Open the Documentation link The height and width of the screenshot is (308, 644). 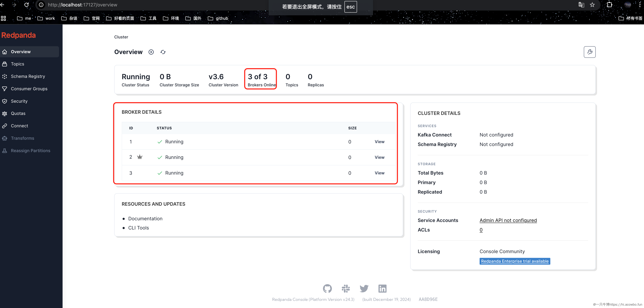[x=145, y=219]
